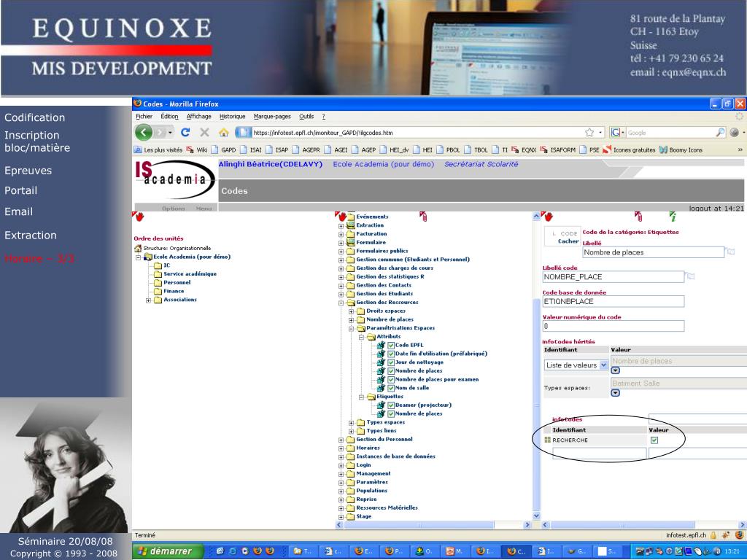
Task: Click the démarrer Start button
Action: [166, 551]
